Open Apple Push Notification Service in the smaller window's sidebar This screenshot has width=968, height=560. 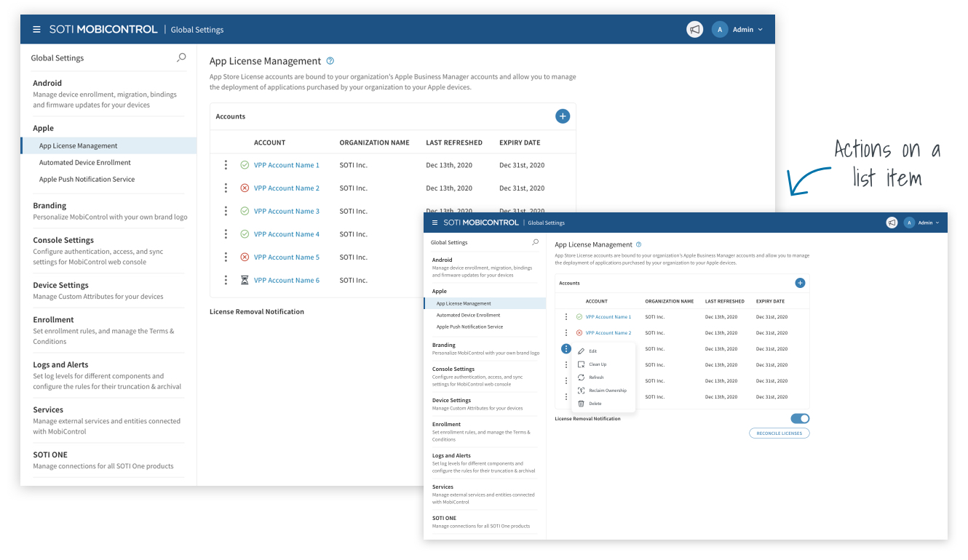coord(469,327)
